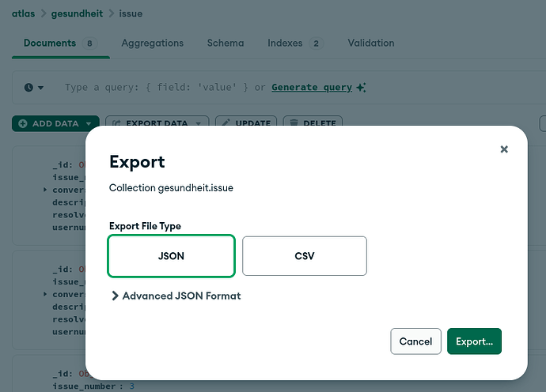
Task: Select JSON export file type
Action: [171, 256]
